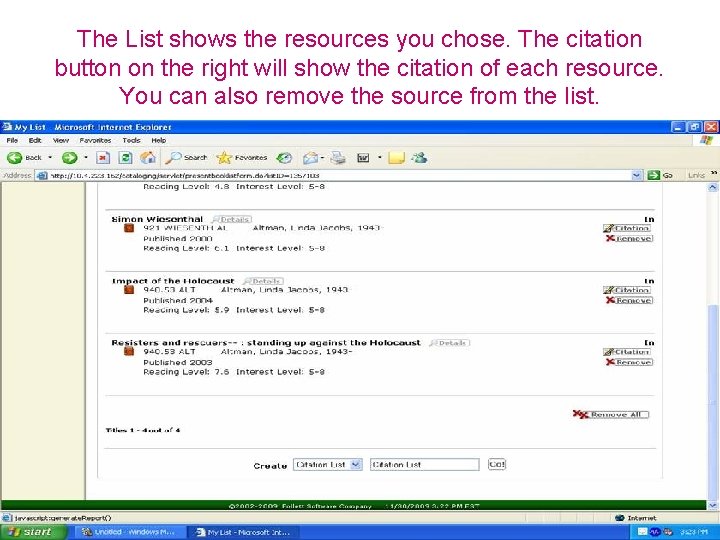Stop page loading with the red X icon
This screenshot has height=540, width=720.
tap(103, 158)
